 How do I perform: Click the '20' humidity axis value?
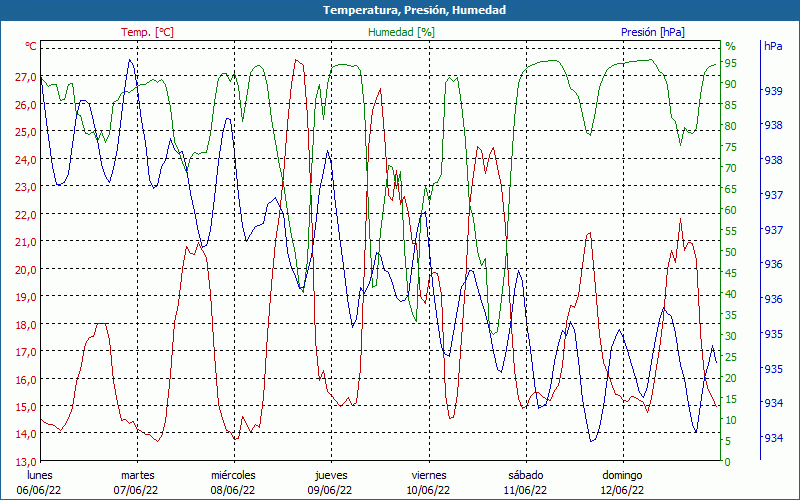731,378
